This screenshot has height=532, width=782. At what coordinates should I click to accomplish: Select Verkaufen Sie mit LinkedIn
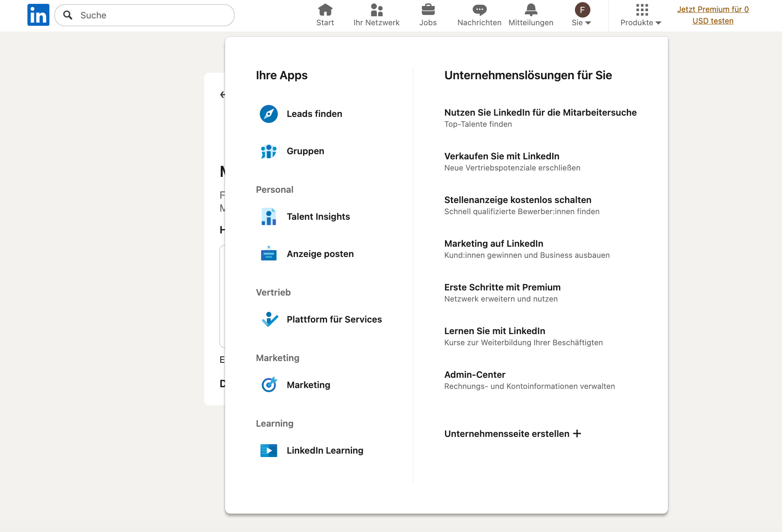pyautogui.click(x=502, y=156)
